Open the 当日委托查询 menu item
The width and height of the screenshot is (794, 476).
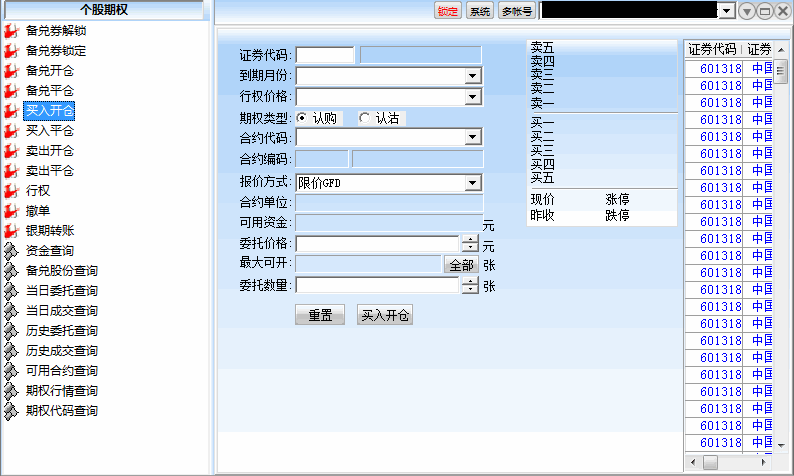pos(62,291)
